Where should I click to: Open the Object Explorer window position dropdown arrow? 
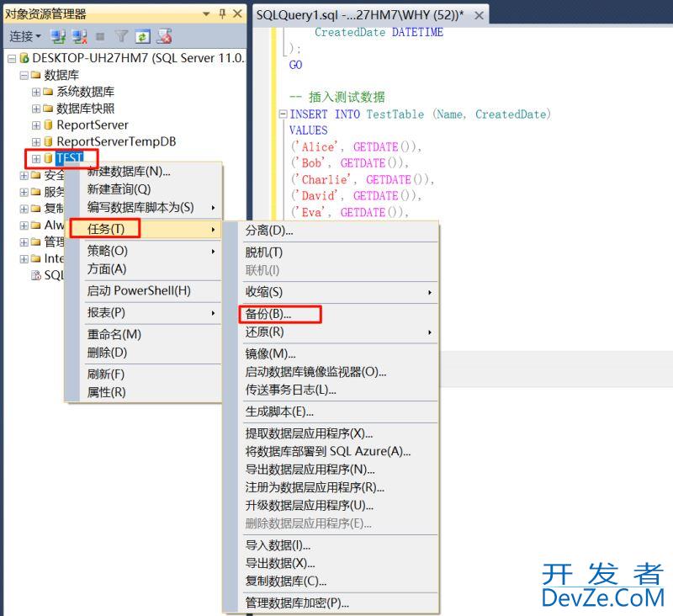[x=206, y=14]
